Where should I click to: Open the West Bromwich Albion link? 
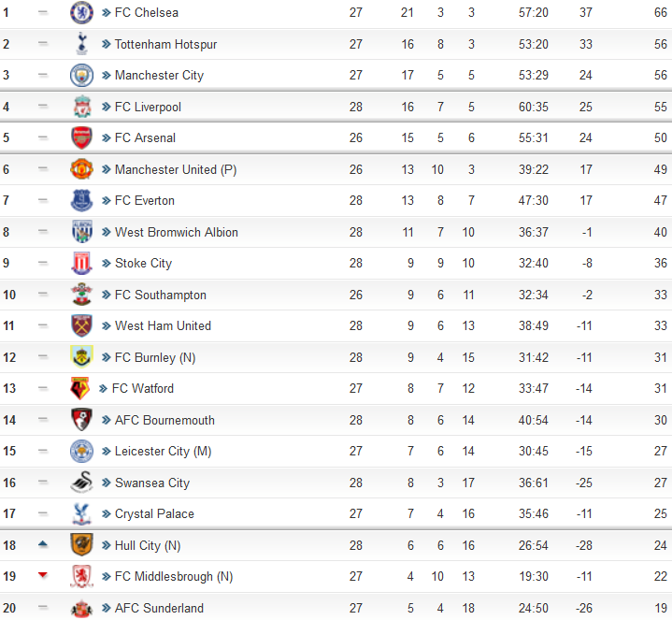(x=176, y=232)
